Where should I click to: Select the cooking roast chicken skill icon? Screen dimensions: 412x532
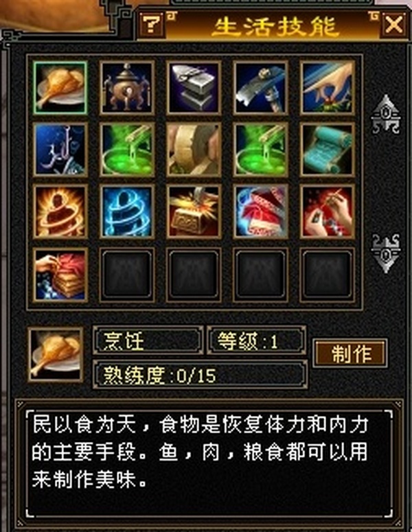[60, 88]
